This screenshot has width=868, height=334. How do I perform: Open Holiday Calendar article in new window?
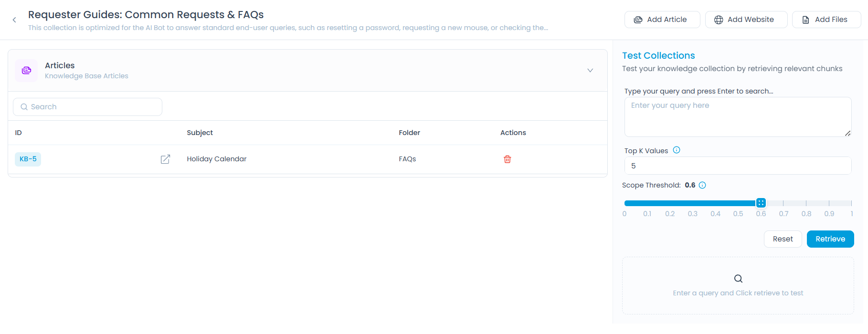pos(165,159)
